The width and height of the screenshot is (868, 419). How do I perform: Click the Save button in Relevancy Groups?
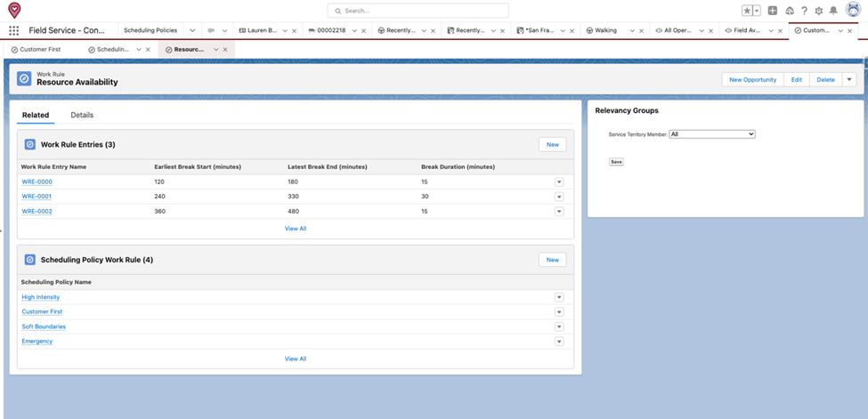(x=616, y=162)
